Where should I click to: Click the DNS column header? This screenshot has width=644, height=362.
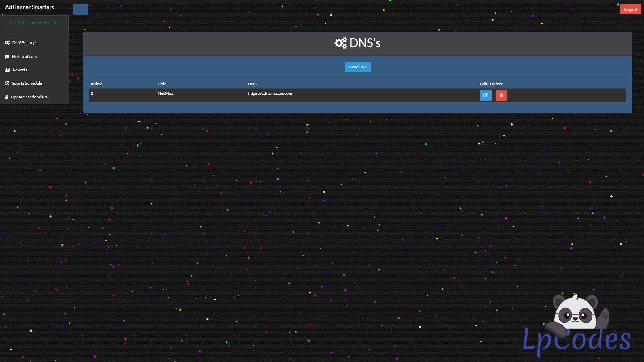pos(252,84)
